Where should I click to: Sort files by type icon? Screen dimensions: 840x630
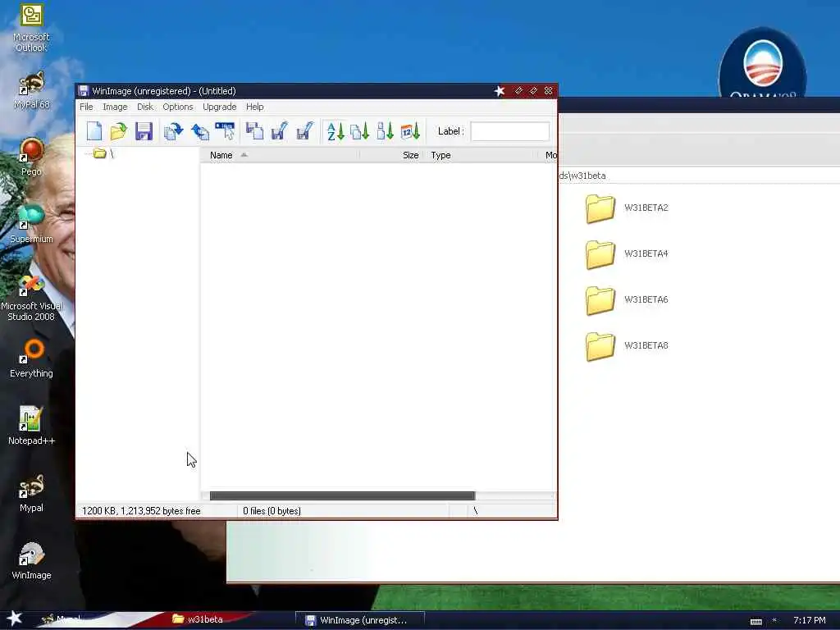click(360, 131)
